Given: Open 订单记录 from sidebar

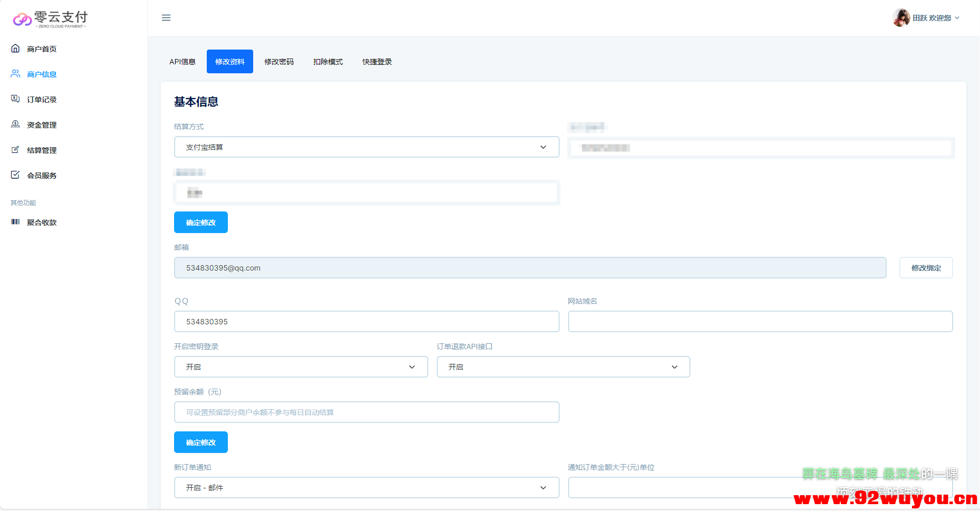Looking at the screenshot, I should [x=42, y=100].
